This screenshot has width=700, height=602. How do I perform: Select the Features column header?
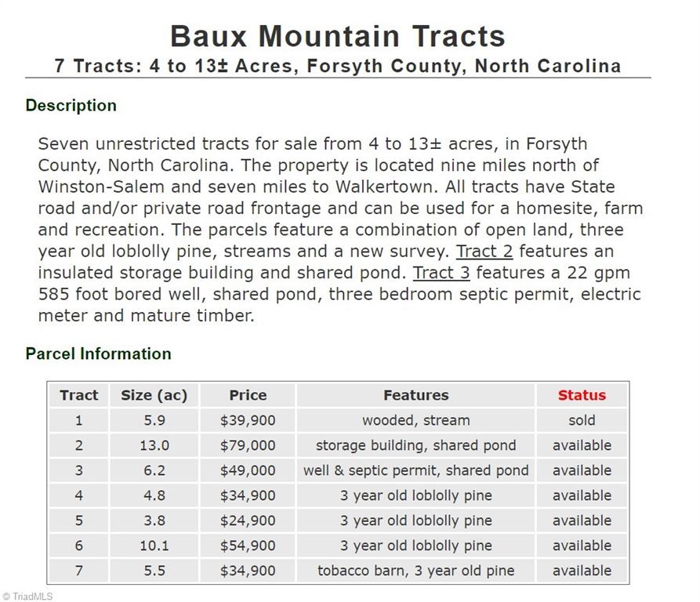415,395
